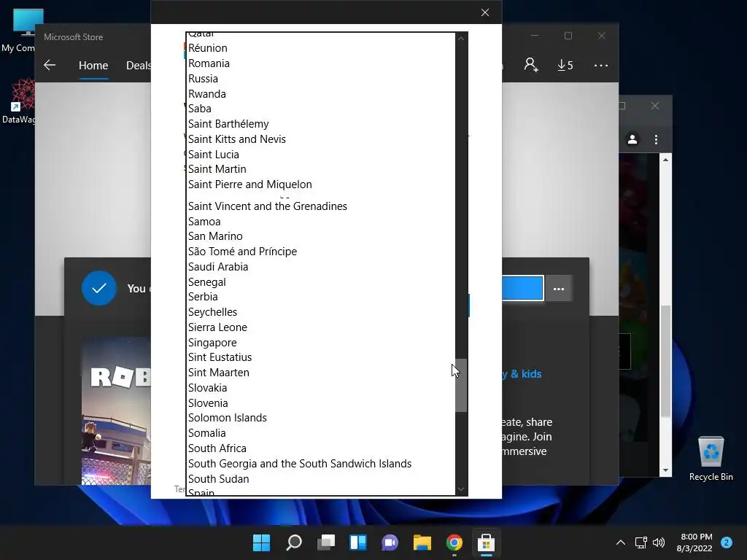Open the volume tray icon
Image resolution: width=747 pixels, height=560 pixels.
[x=659, y=542]
